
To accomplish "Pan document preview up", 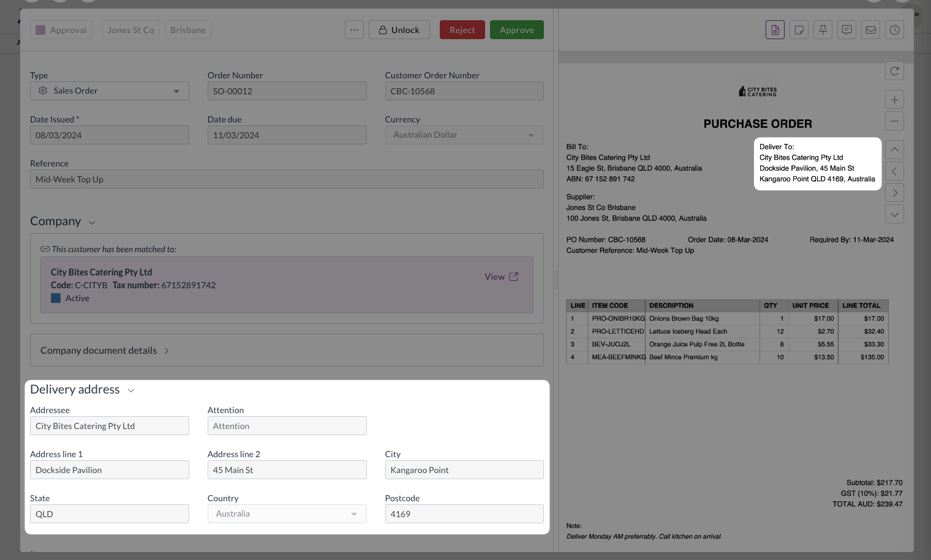I will coord(894,149).
